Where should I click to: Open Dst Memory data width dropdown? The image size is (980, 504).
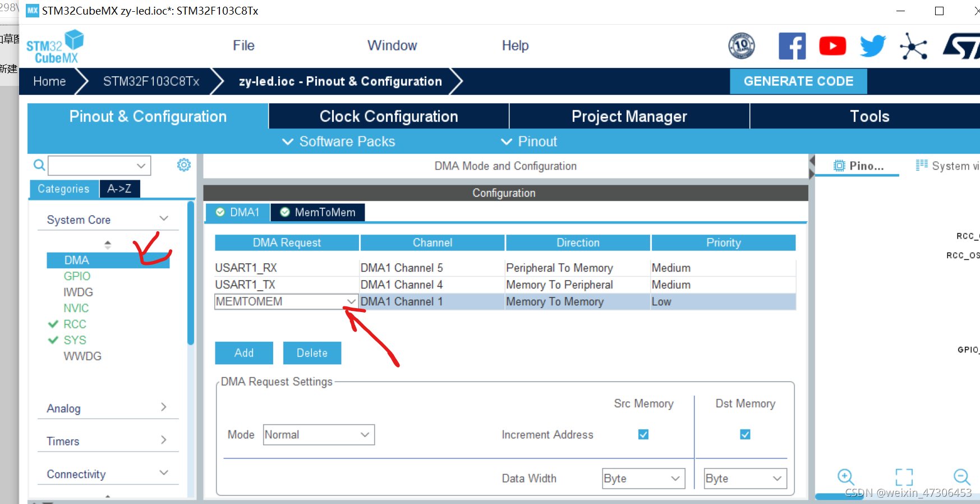coord(745,478)
